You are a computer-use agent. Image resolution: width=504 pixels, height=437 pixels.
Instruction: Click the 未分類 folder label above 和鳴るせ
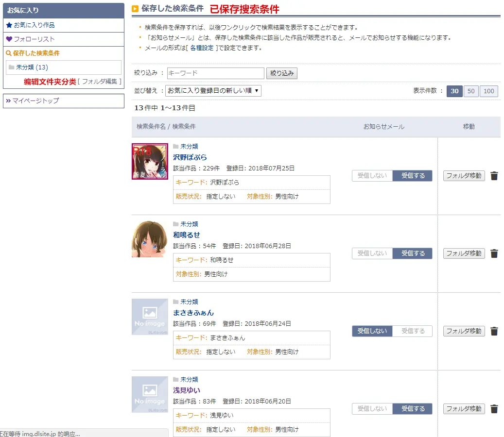[189, 224]
